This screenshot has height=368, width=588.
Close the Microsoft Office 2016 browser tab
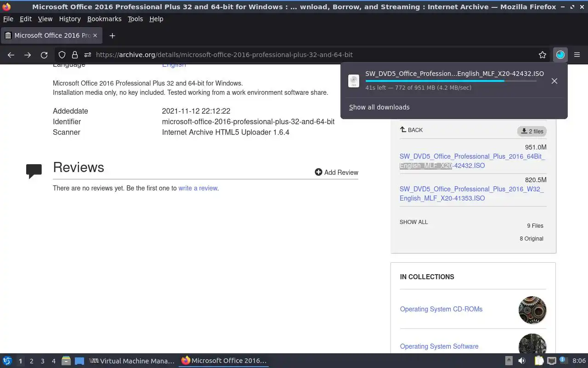click(95, 35)
